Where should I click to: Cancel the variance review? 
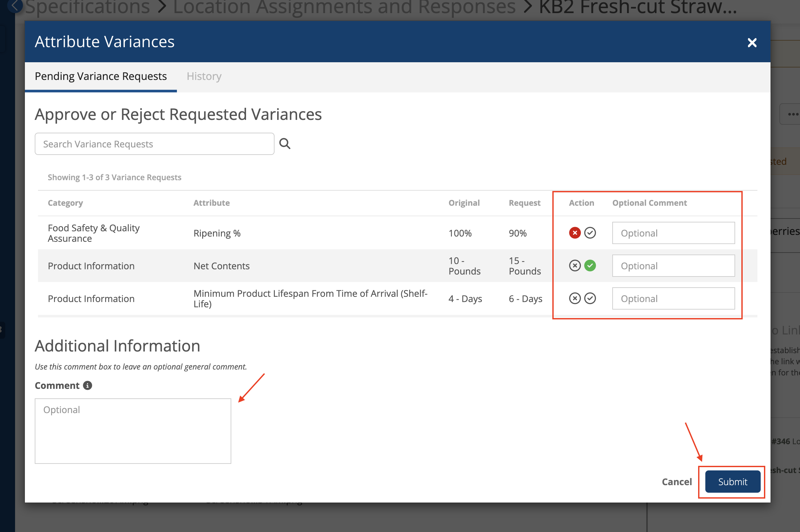tap(676, 482)
